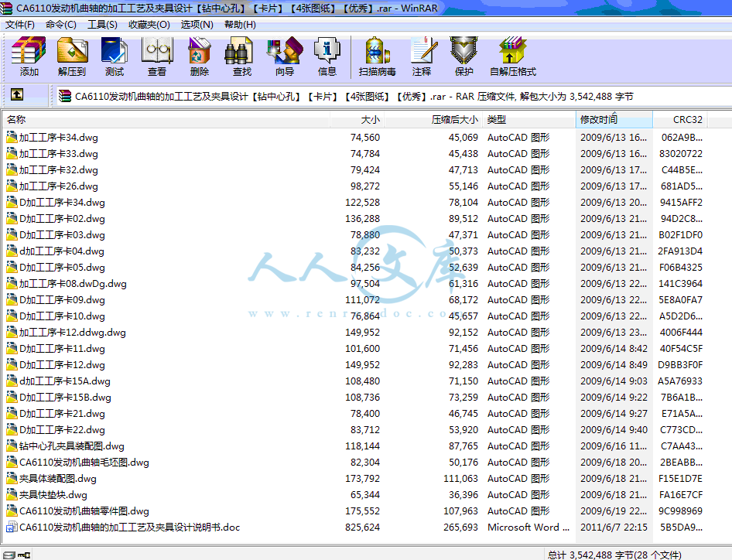Sort files by 修改时间 column header
Screen dimensions: 732x560
pyautogui.click(x=599, y=120)
